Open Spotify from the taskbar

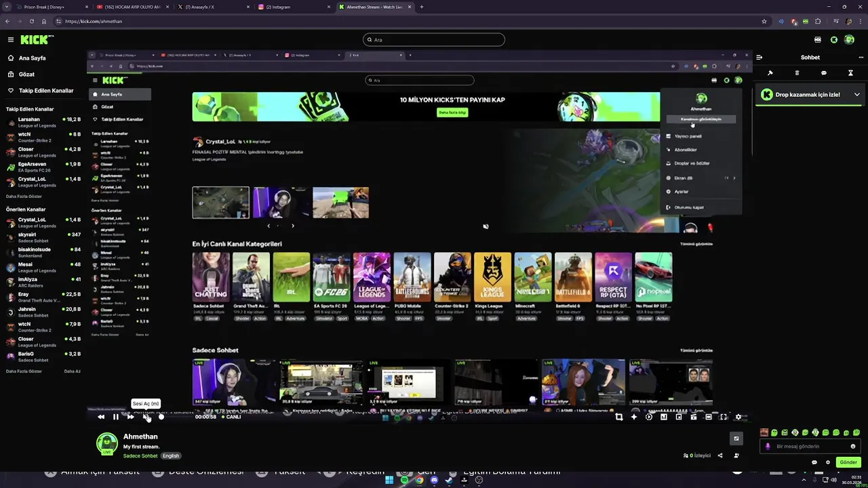tap(404, 480)
